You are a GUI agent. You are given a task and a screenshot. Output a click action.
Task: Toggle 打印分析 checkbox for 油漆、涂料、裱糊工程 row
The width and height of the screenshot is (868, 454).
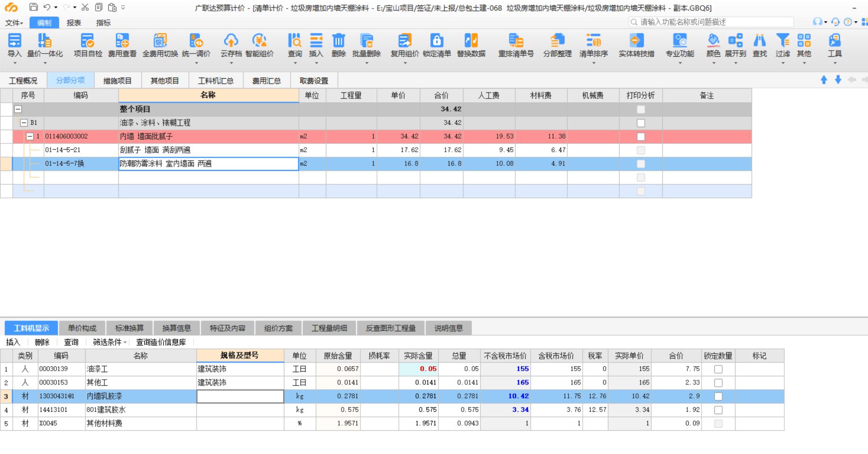click(x=641, y=123)
